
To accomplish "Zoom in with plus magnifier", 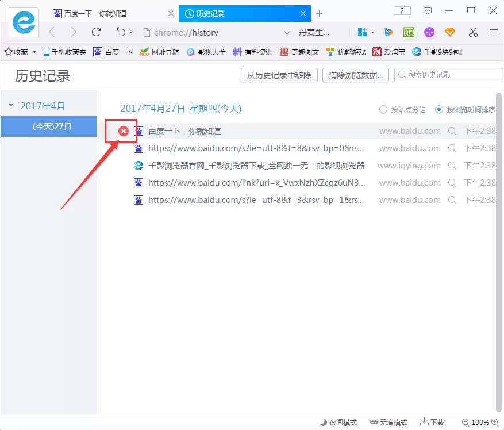I will (x=495, y=423).
